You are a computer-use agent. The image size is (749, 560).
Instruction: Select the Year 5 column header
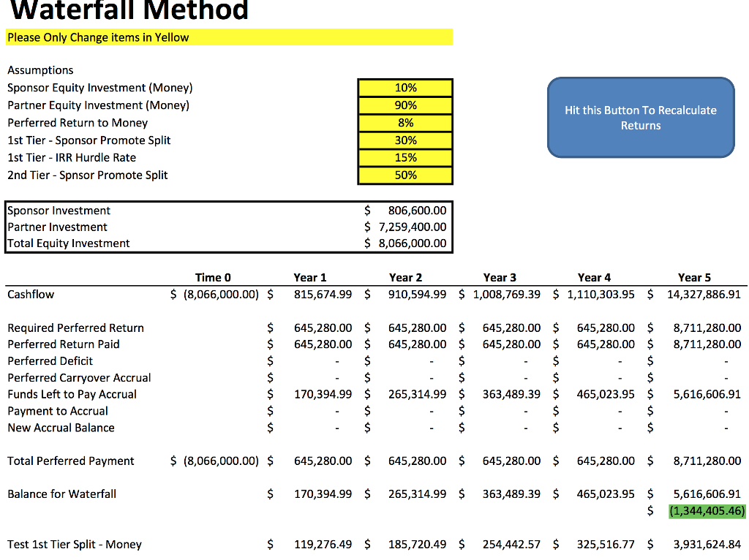(x=694, y=277)
